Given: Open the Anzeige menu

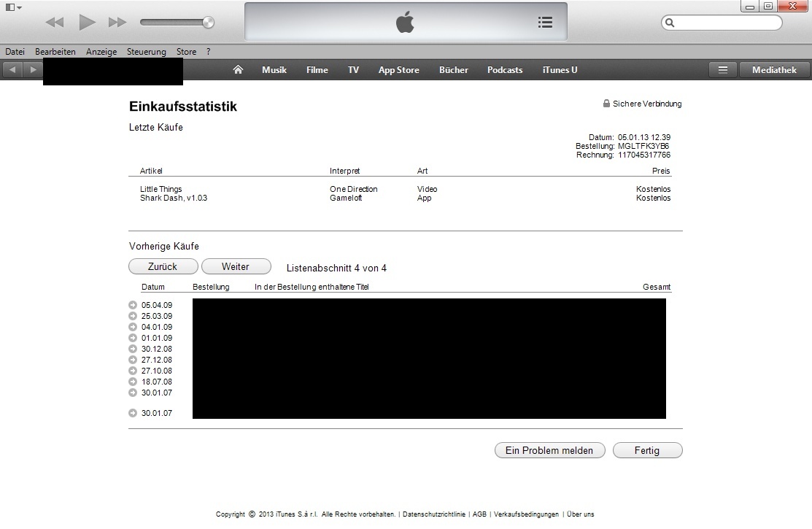Looking at the screenshot, I should pyautogui.click(x=101, y=52).
